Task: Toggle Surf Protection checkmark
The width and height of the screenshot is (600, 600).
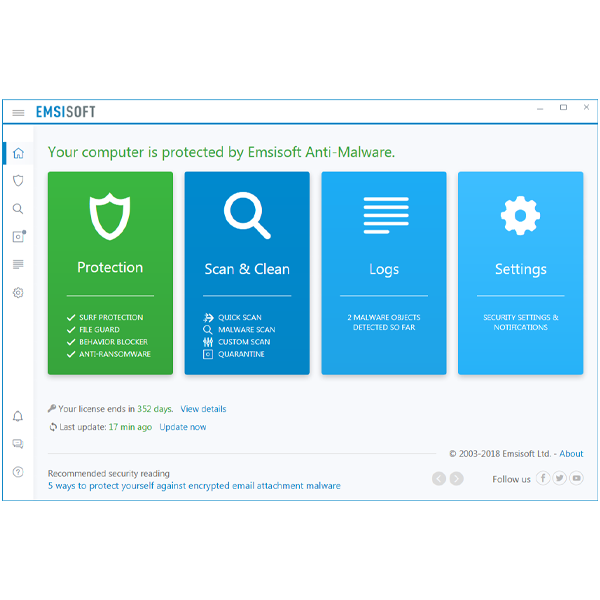Action: [71, 318]
